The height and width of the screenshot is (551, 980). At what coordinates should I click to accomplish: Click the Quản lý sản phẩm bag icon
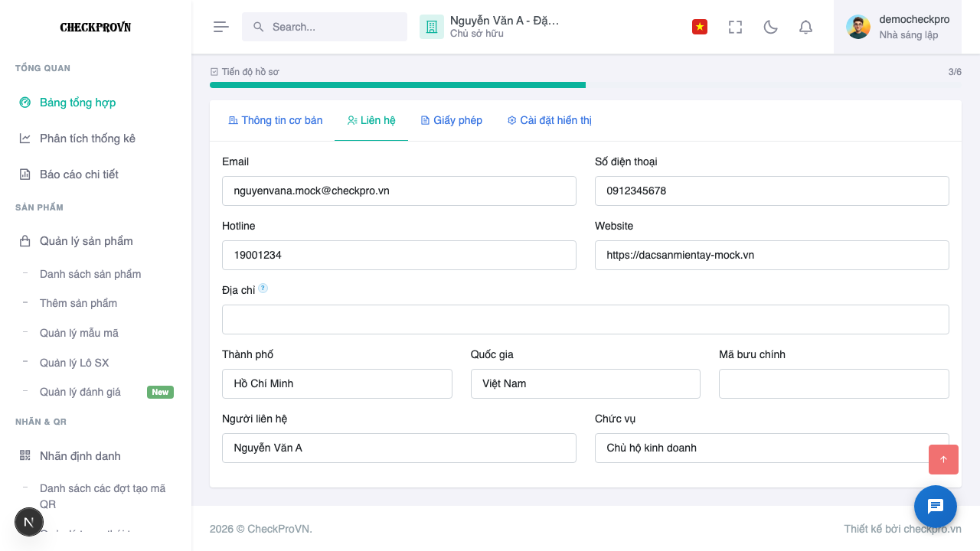[25, 241]
